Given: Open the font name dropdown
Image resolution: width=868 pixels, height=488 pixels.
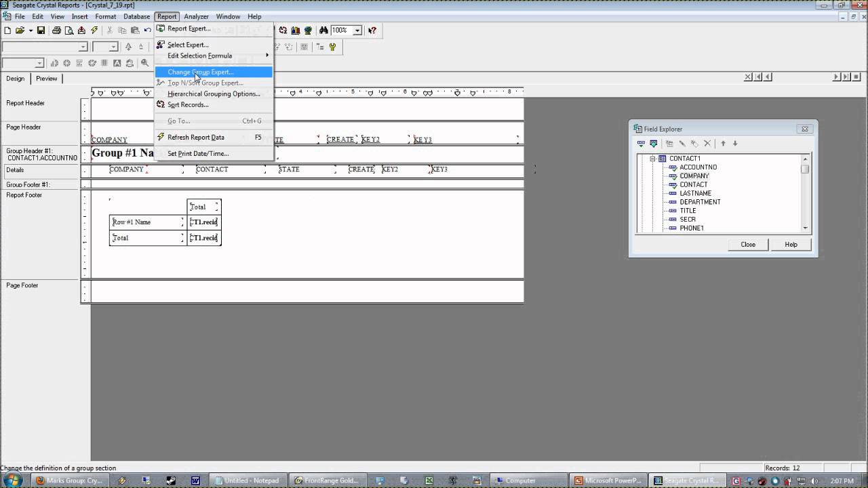Looking at the screenshot, I should tap(83, 47).
